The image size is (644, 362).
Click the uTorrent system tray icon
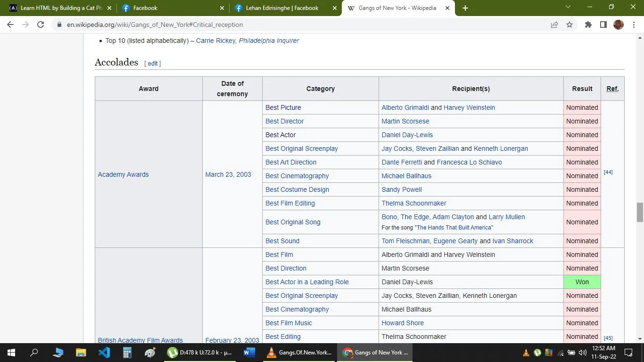coord(537,353)
